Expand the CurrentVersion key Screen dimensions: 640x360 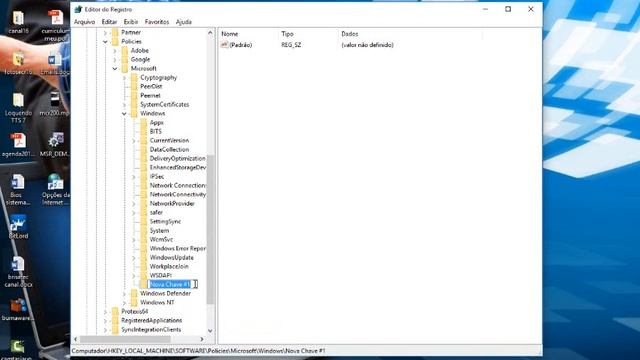pos(134,141)
